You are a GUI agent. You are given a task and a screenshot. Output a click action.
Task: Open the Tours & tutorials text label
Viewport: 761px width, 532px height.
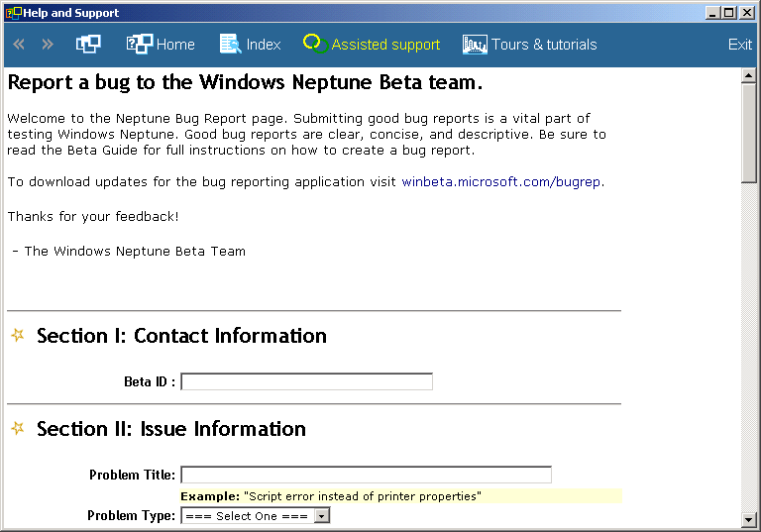tap(544, 45)
